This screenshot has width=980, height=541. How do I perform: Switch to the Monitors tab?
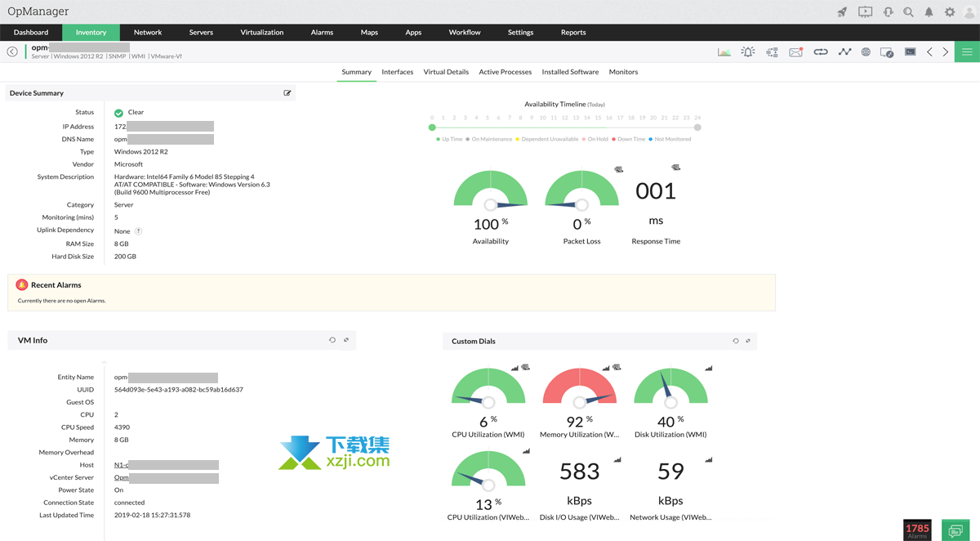[x=623, y=72]
